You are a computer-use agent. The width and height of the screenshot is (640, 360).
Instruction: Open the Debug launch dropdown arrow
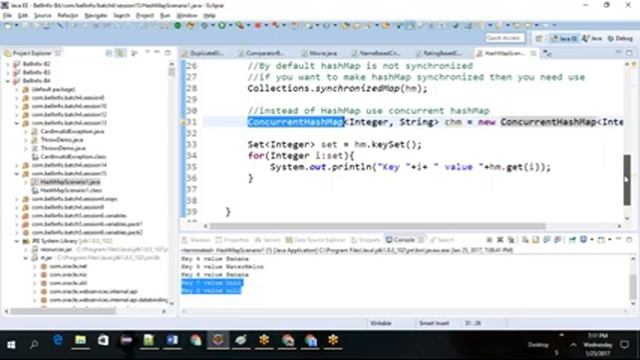(213, 26)
